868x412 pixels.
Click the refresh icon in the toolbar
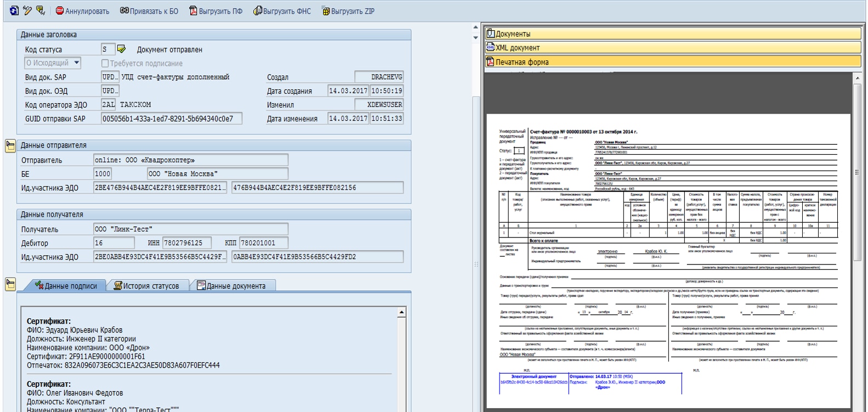point(14,10)
